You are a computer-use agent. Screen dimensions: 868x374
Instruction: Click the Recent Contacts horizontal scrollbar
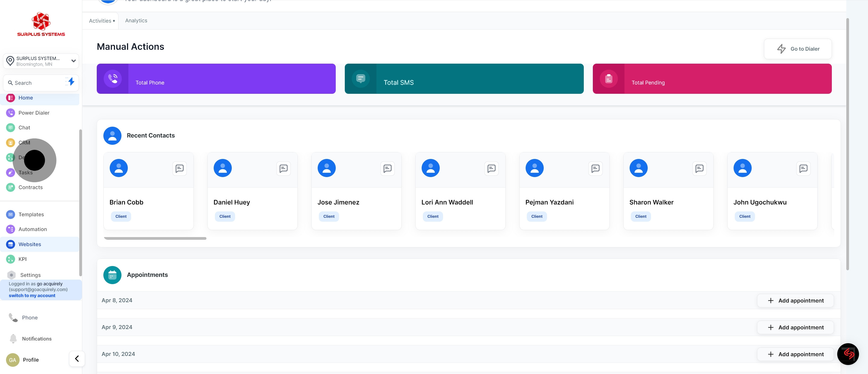coord(155,239)
